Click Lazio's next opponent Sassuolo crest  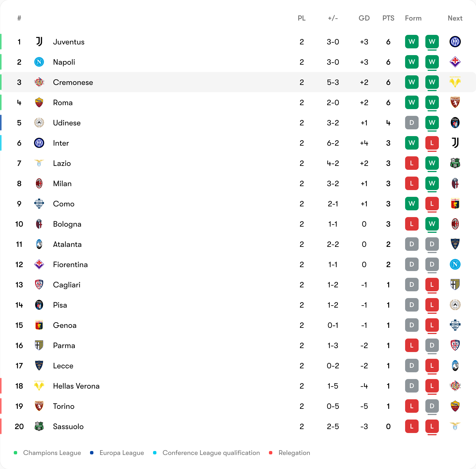(455, 163)
